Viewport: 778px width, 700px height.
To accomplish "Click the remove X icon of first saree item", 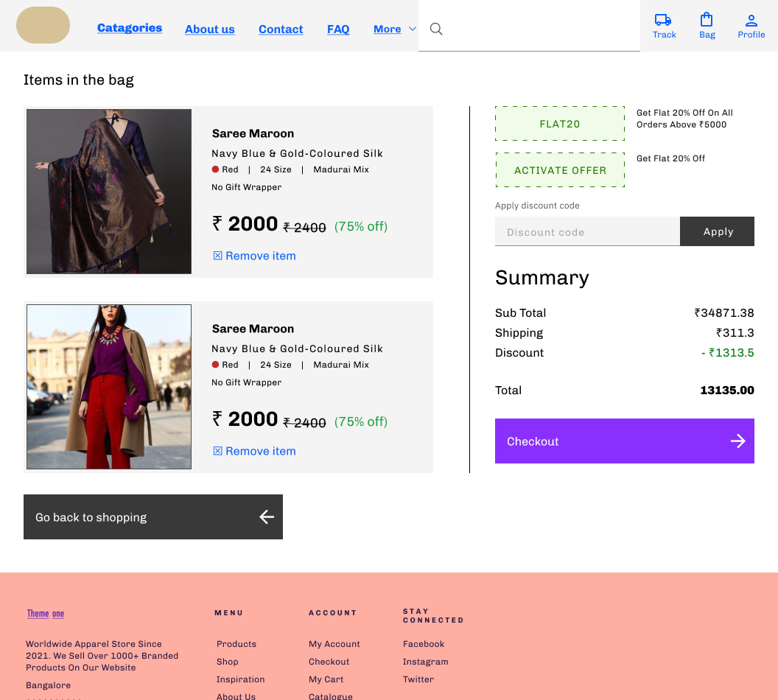I will click(217, 256).
